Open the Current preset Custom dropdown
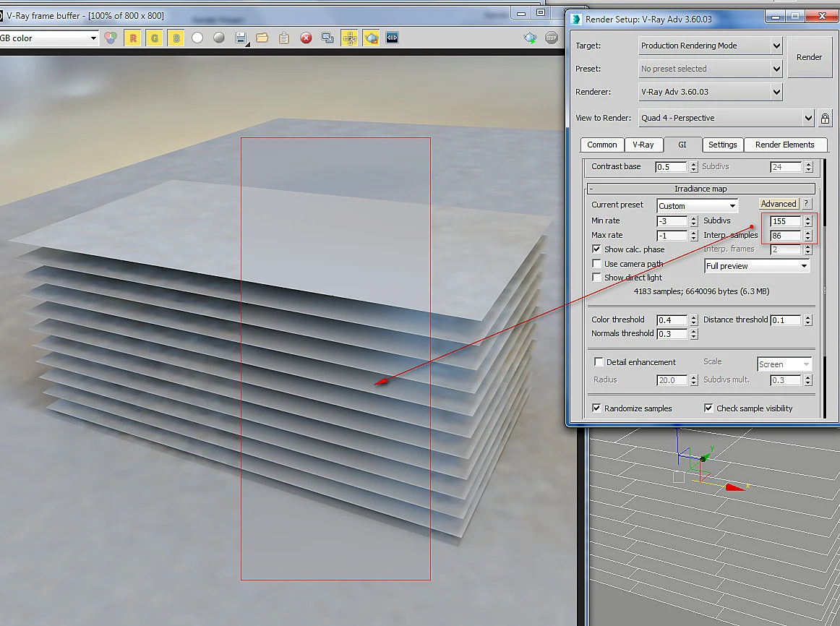 [x=697, y=205]
